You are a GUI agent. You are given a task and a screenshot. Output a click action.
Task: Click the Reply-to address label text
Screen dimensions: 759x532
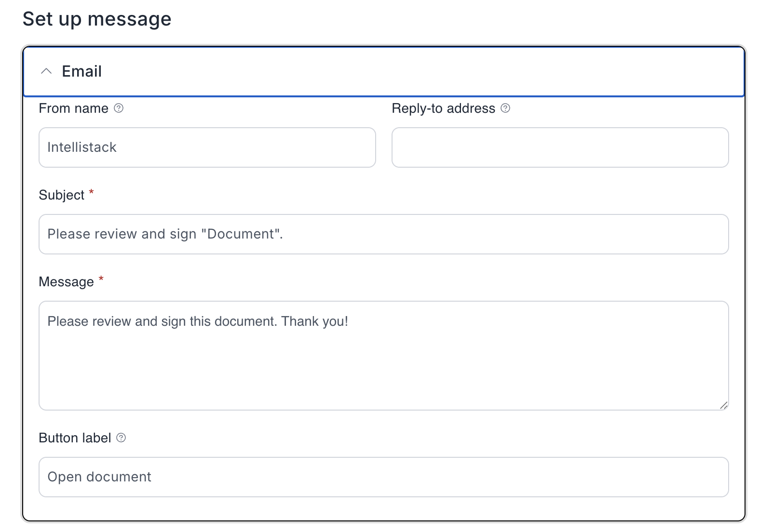click(443, 108)
